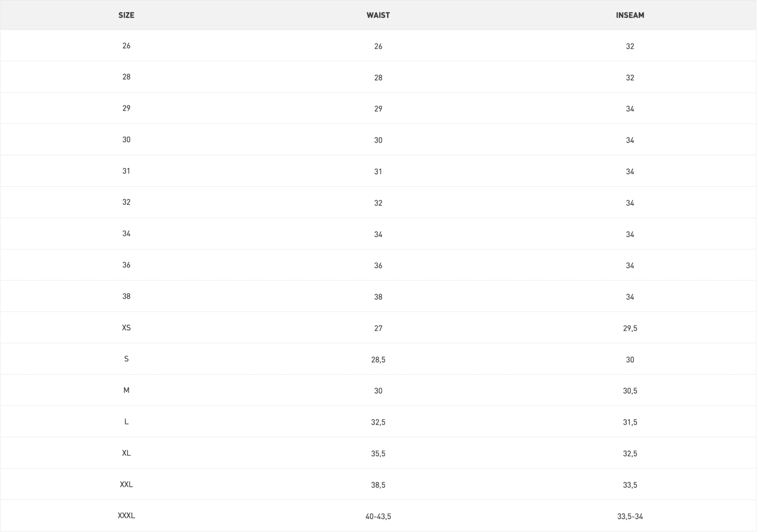The width and height of the screenshot is (758, 532).
Task: Click the INSEAM column header
Action: tap(630, 15)
